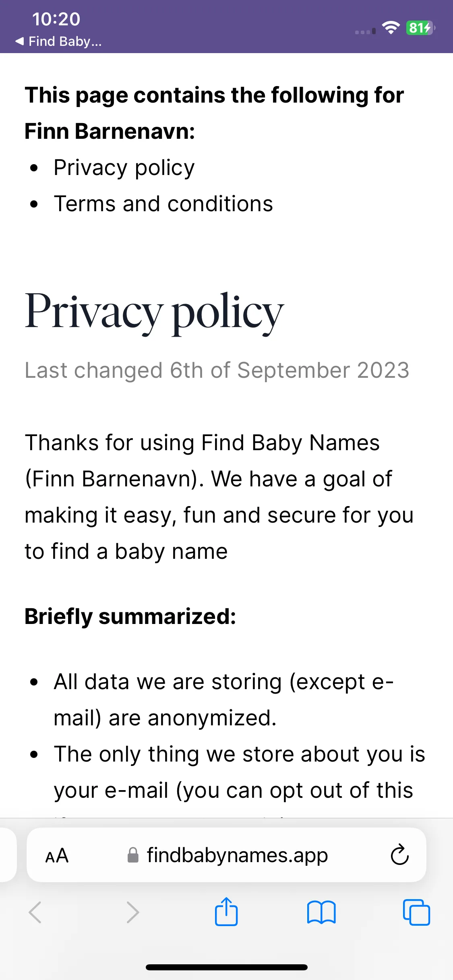Tap the 10:20 clock in status bar

(56, 19)
